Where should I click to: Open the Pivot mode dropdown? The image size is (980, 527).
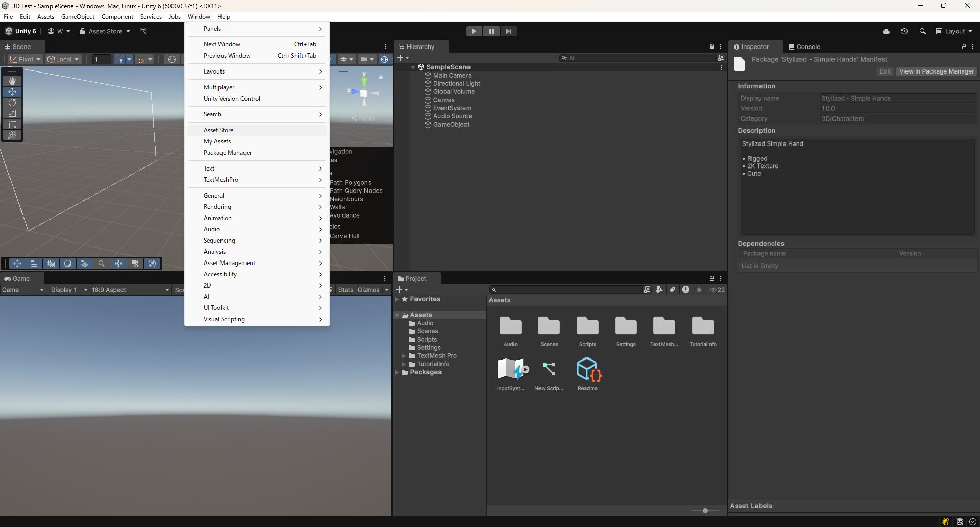pyautogui.click(x=24, y=59)
